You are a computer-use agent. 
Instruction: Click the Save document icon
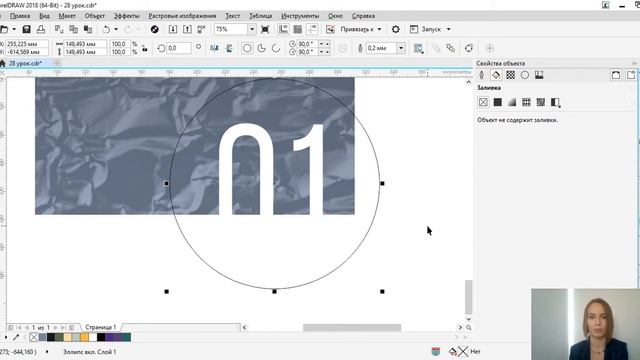click(27, 29)
